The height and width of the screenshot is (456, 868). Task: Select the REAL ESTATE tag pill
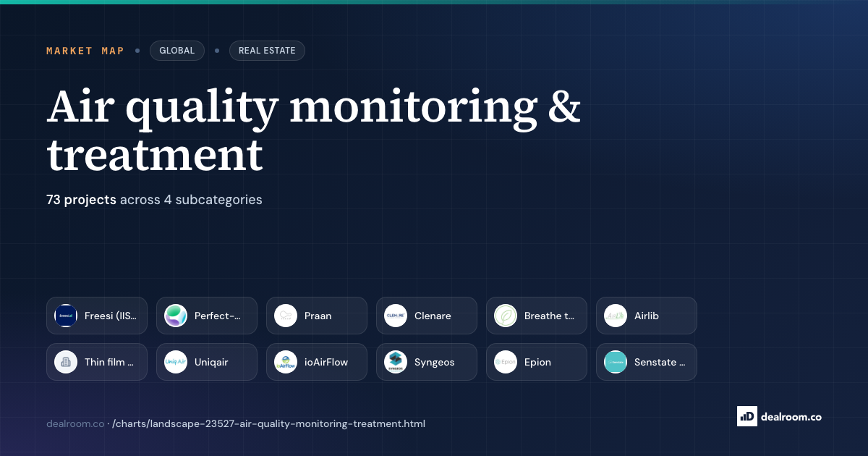[267, 51]
